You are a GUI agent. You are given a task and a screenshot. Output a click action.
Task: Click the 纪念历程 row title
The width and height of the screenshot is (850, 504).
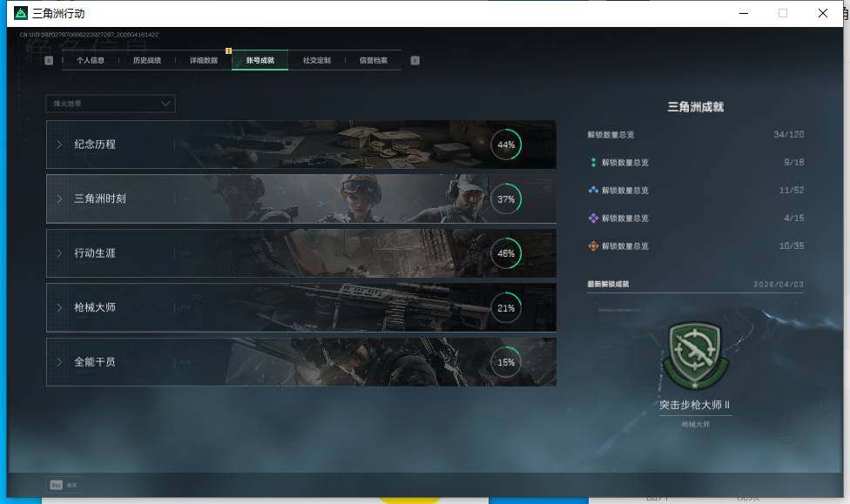pyautogui.click(x=95, y=144)
